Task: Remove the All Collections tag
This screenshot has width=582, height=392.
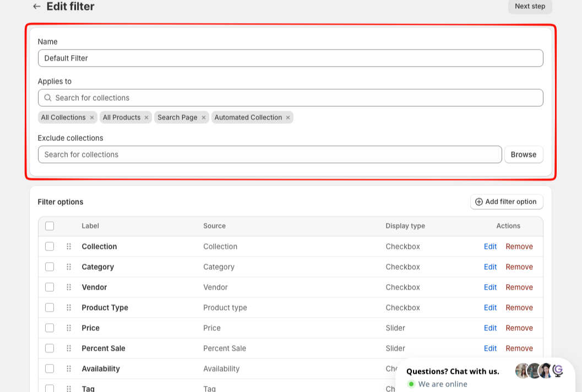Action: [x=92, y=118]
